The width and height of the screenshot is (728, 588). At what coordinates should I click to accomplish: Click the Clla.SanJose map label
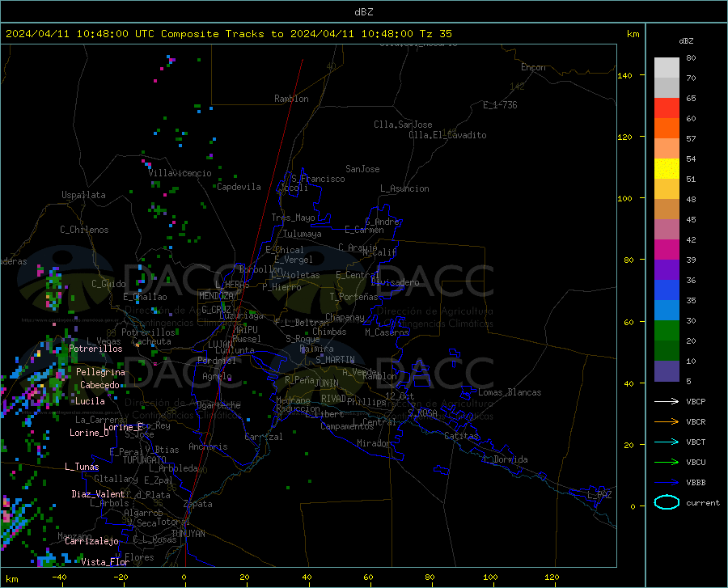(x=403, y=125)
